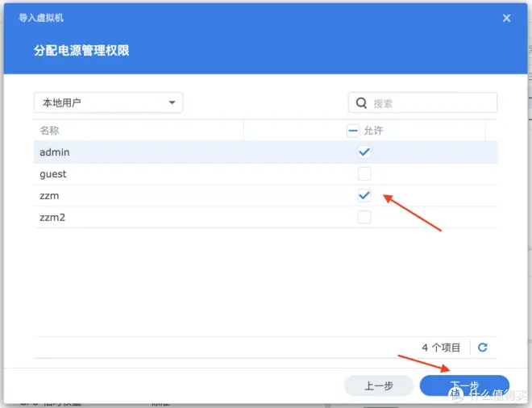Go back with the 上一步 button

pyautogui.click(x=378, y=386)
